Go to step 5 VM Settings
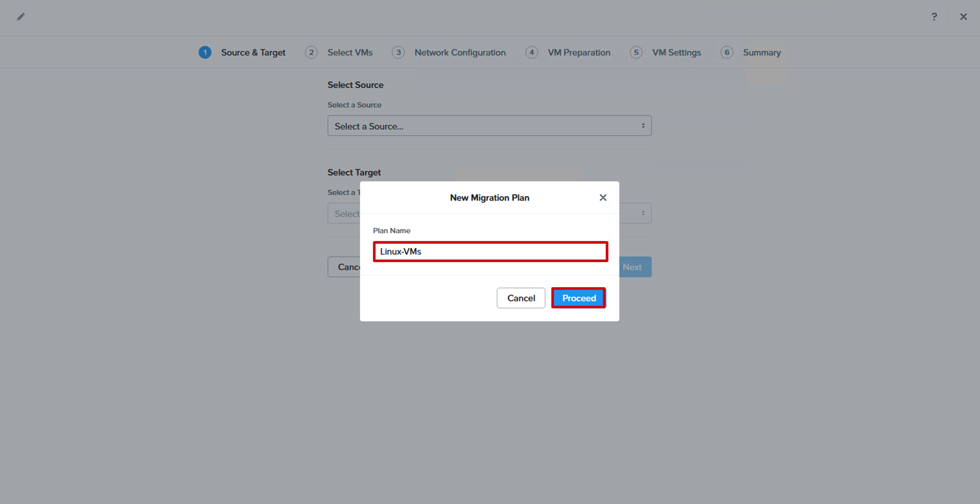 point(665,53)
